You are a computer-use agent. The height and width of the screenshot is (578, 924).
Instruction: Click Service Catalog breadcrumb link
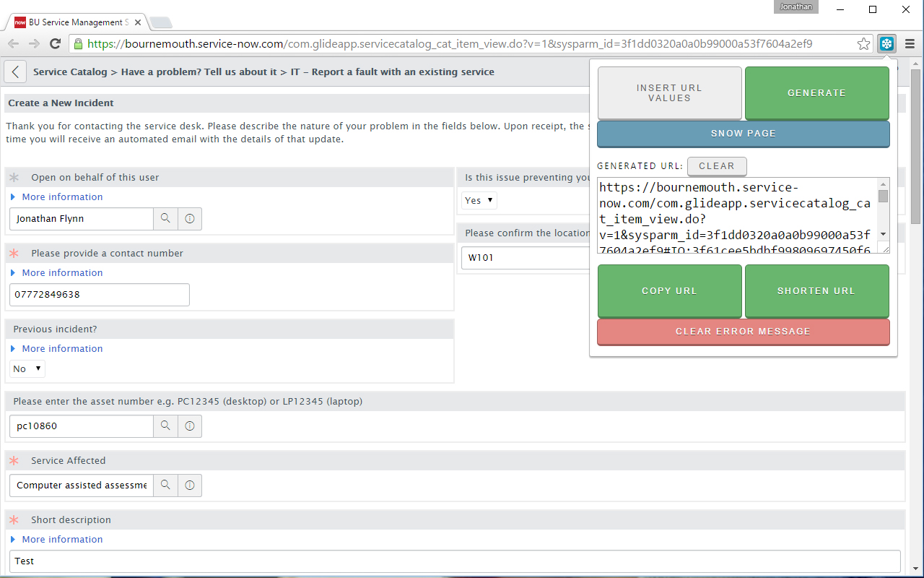[70, 72]
